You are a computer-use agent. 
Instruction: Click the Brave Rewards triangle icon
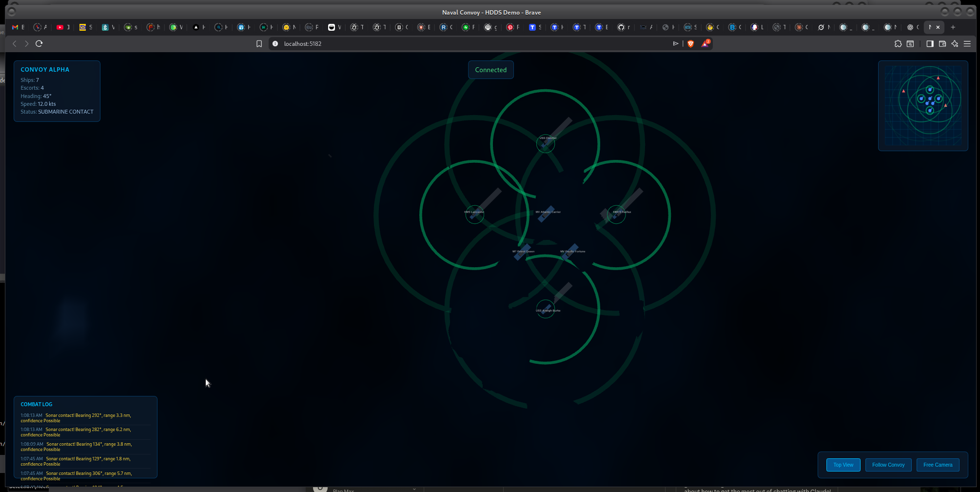click(x=705, y=43)
